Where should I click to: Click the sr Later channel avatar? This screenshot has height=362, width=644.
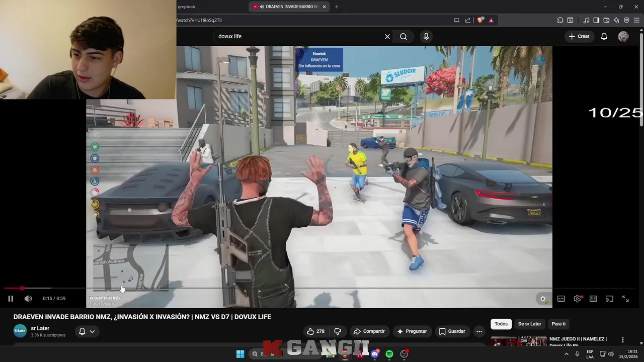[20, 331]
